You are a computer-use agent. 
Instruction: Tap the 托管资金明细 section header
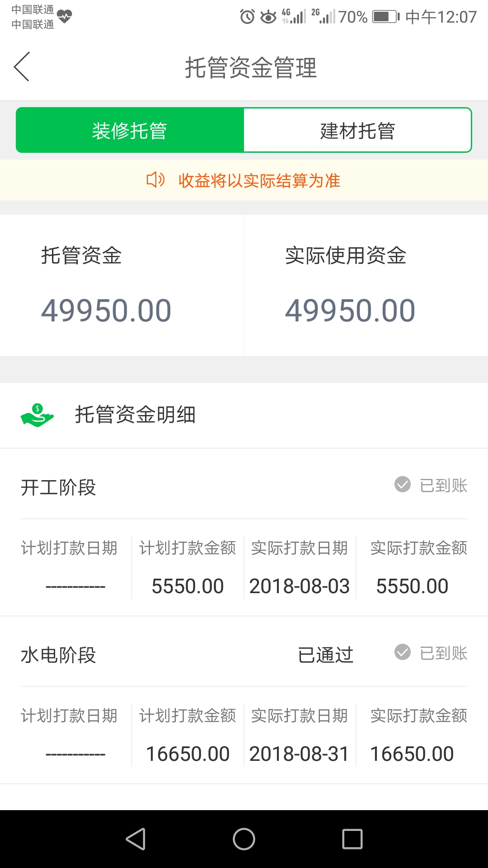(x=135, y=415)
